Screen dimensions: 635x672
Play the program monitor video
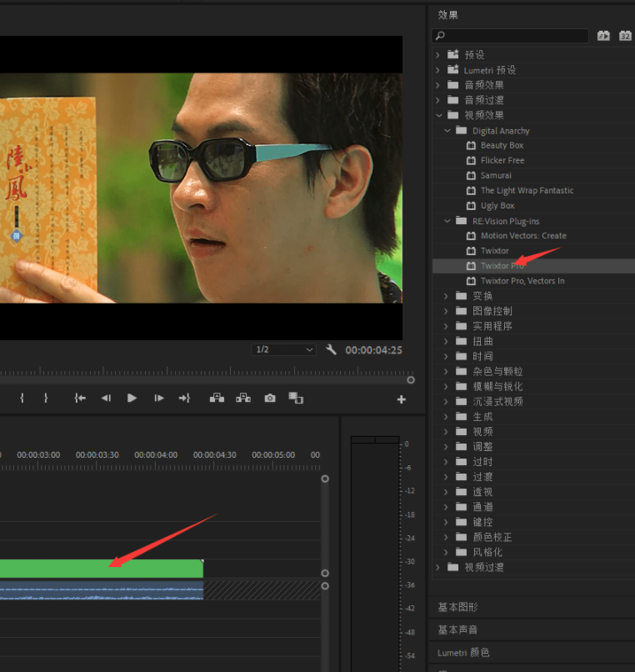pos(132,399)
